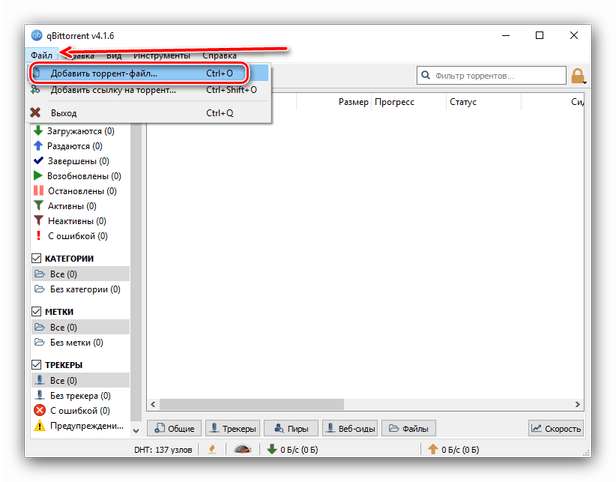Click the Фильтр торрентов search field
Screen dimensions: 616x482
(490, 76)
